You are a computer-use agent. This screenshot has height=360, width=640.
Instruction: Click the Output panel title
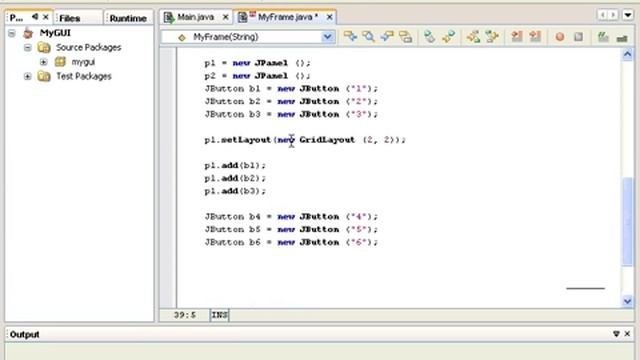click(24, 334)
